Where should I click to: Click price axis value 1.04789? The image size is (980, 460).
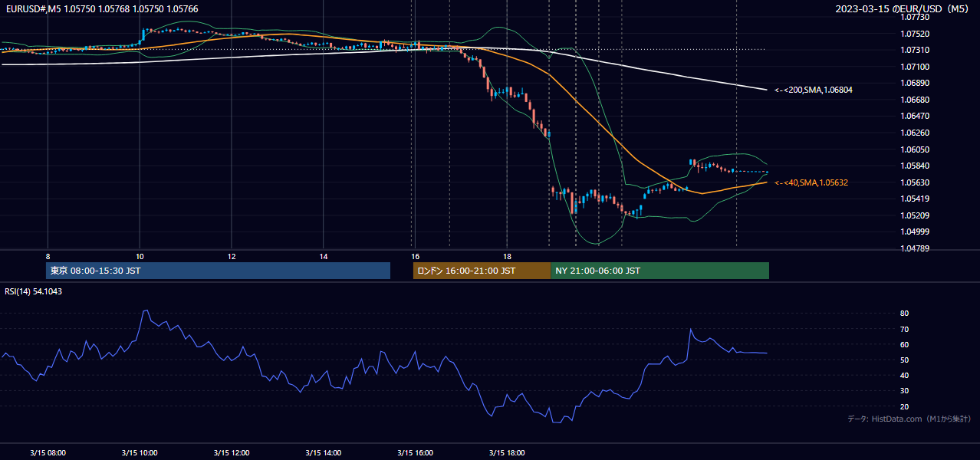click(915, 248)
